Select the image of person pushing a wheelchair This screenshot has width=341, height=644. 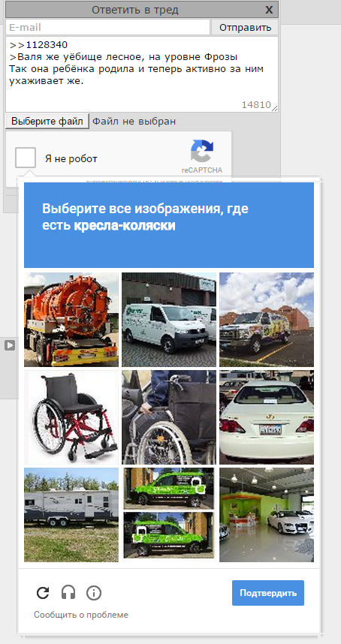coord(169,417)
